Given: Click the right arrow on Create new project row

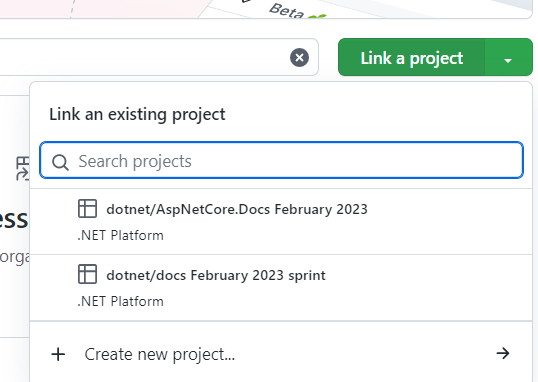Looking at the screenshot, I should click(x=503, y=353).
